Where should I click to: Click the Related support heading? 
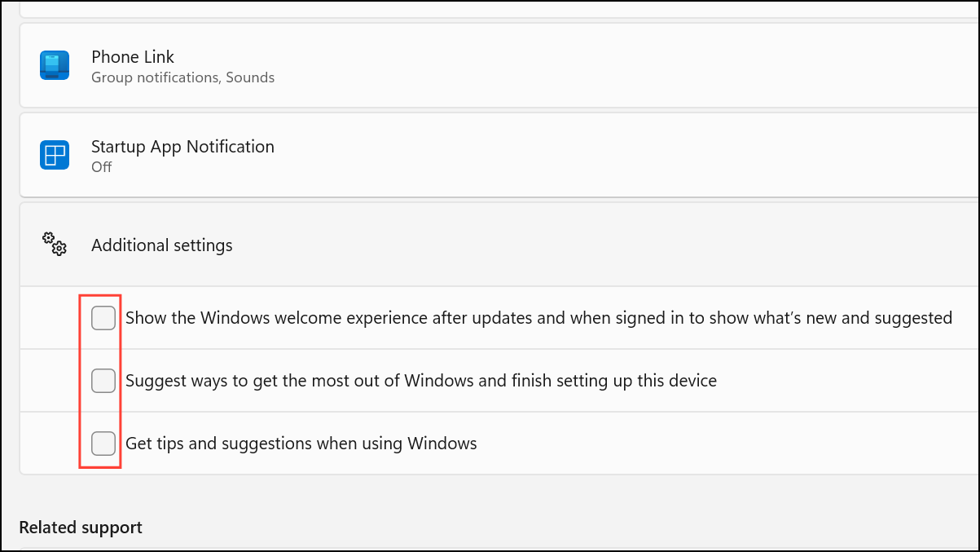click(81, 528)
